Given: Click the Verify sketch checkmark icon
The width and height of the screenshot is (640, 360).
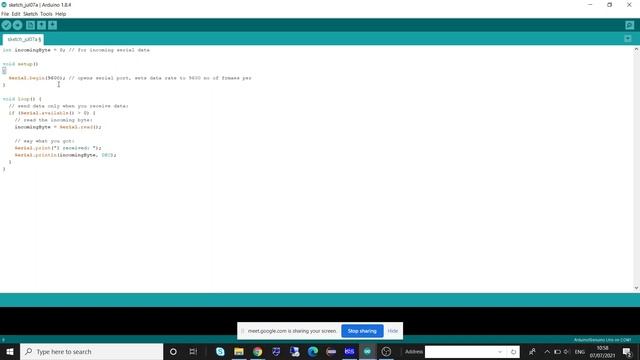Looking at the screenshot, I should (6, 25).
